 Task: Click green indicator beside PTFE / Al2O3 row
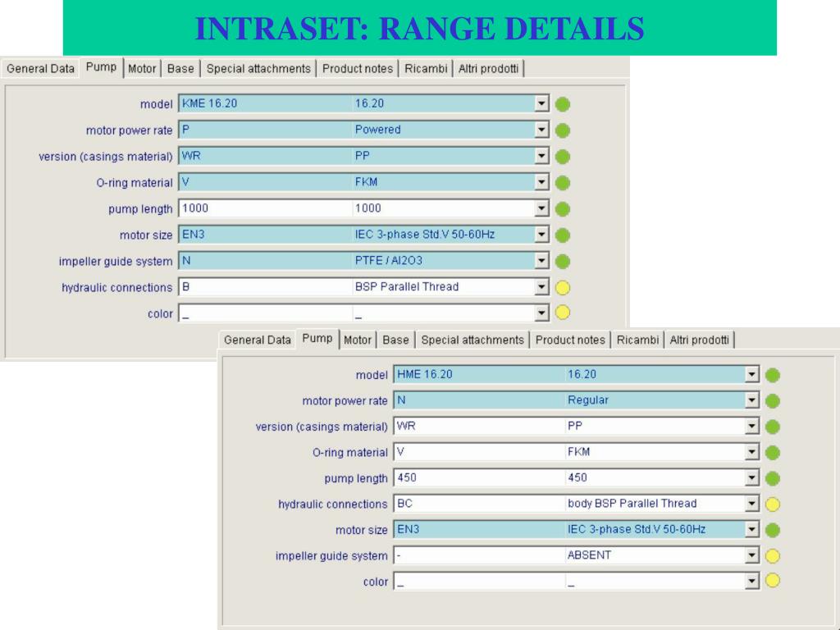pyautogui.click(x=563, y=262)
